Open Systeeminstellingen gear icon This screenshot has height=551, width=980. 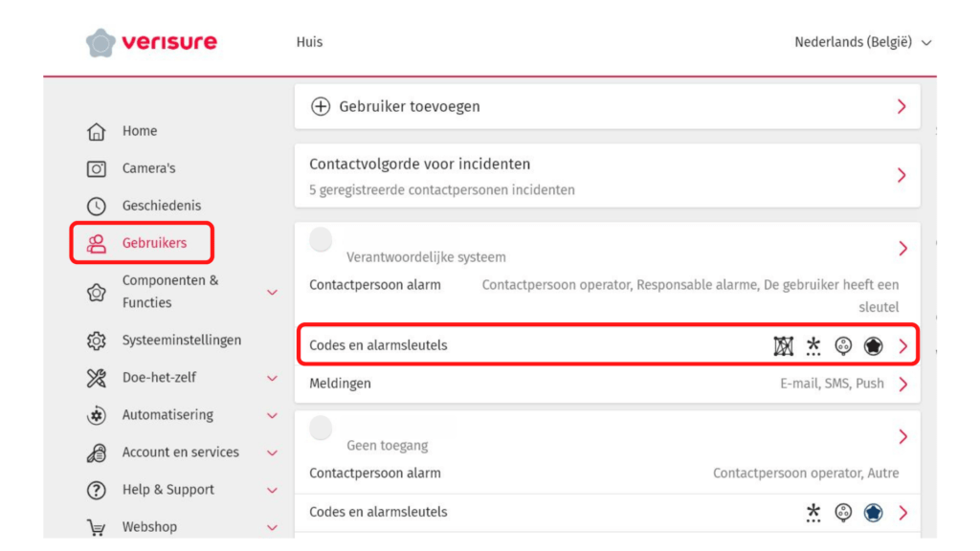pos(97,341)
